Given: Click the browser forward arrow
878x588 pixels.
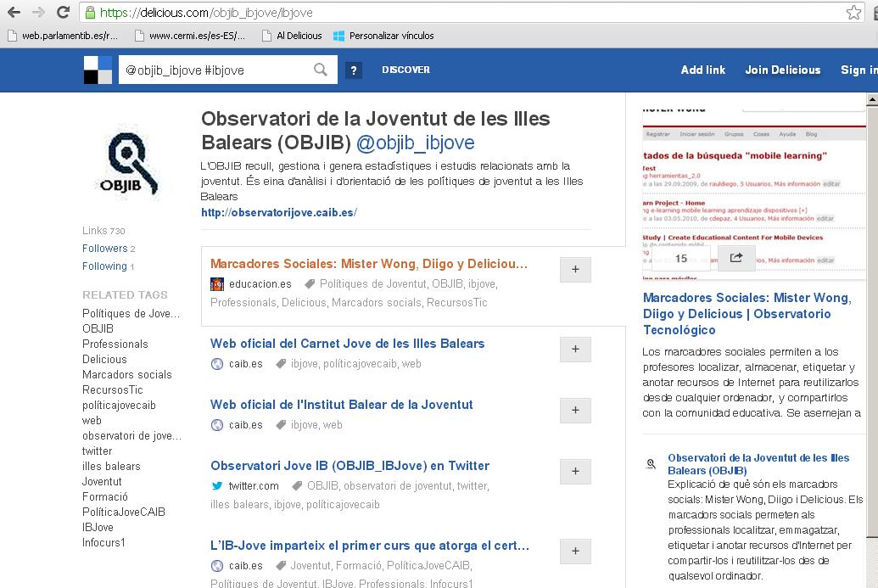Looking at the screenshot, I should point(39,12).
